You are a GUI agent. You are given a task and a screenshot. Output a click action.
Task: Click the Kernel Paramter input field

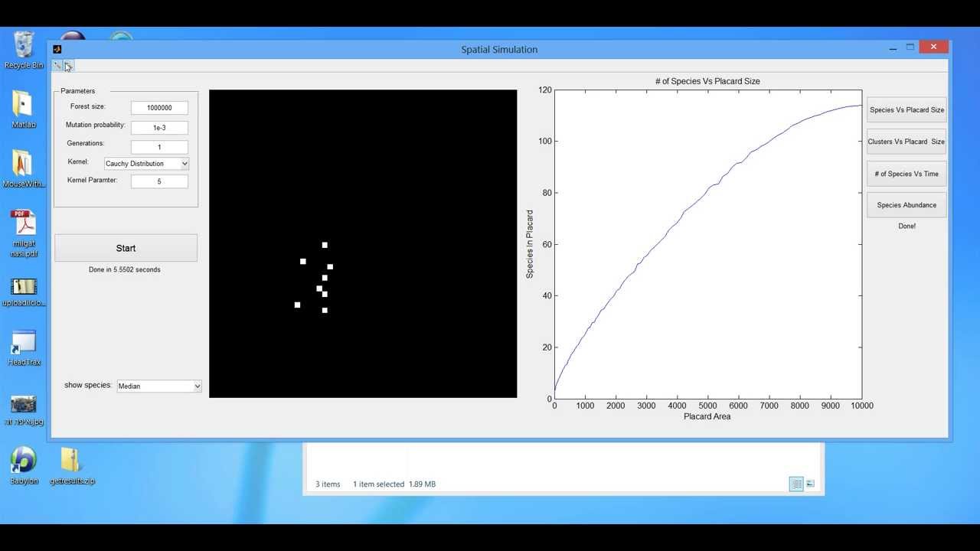click(x=159, y=181)
